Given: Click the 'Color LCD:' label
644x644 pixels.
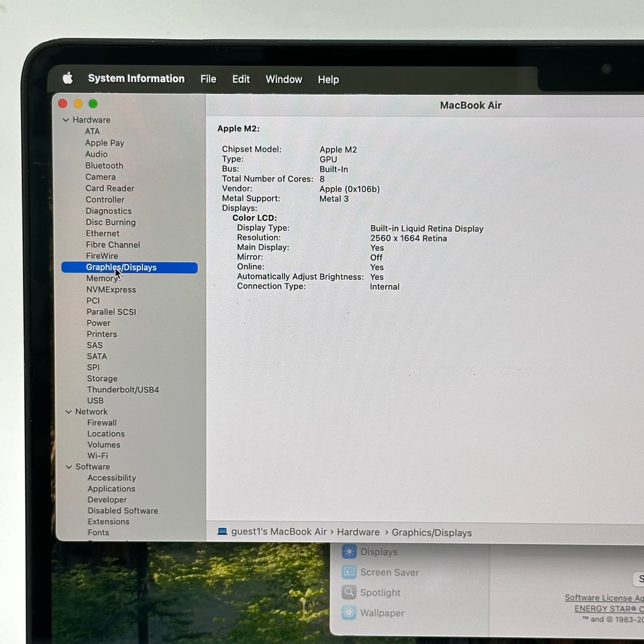Looking at the screenshot, I should pyautogui.click(x=254, y=218).
